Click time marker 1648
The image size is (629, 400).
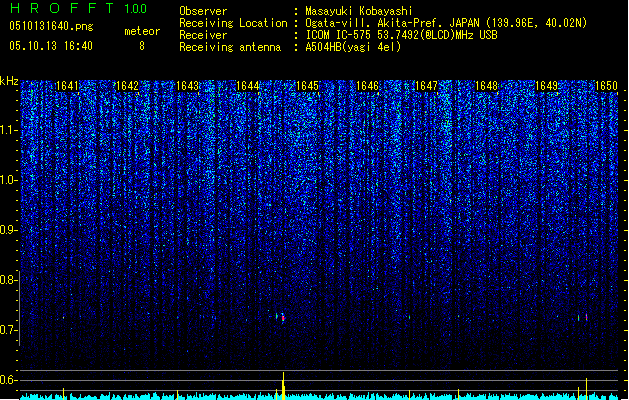click(x=486, y=86)
